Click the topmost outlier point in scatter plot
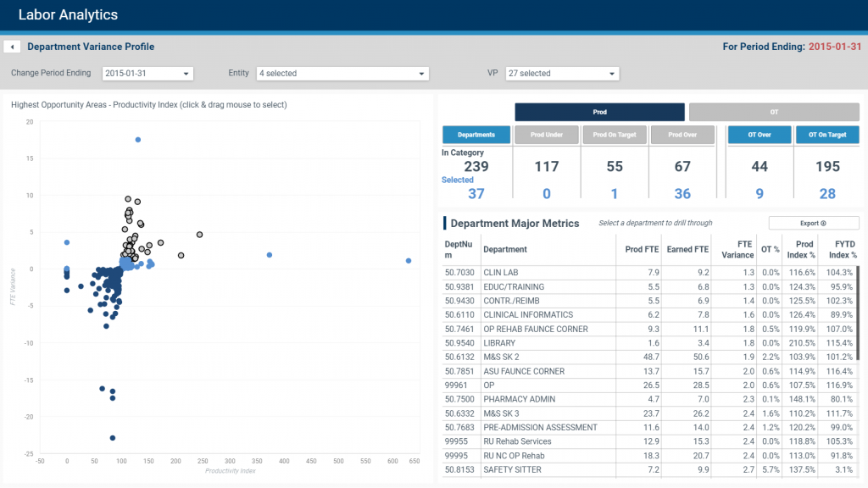The width and height of the screenshot is (868, 488). point(137,141)
